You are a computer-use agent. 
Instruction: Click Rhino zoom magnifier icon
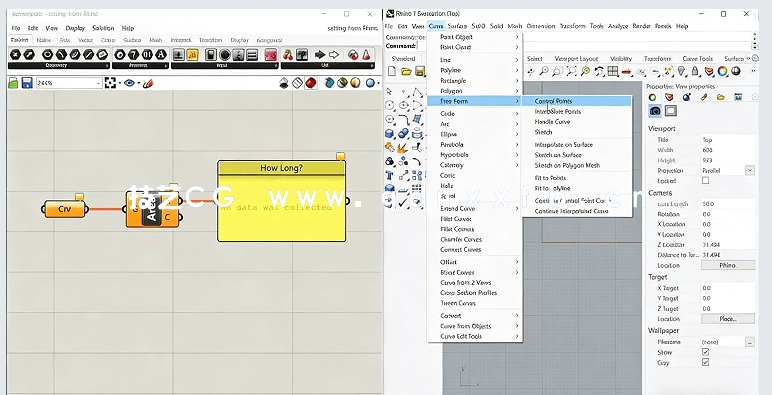tap(544, 72)
